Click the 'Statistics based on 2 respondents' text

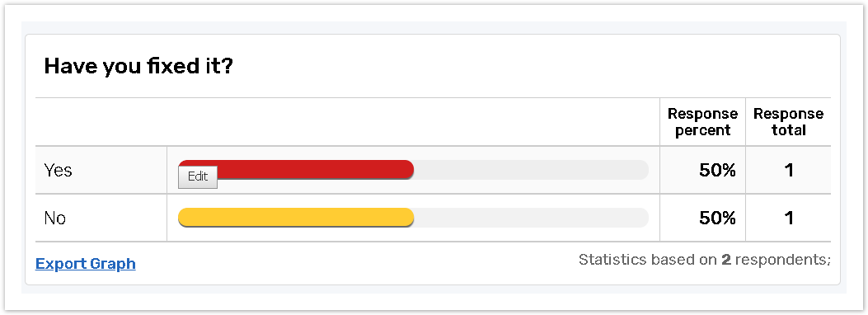coord(705,259)
